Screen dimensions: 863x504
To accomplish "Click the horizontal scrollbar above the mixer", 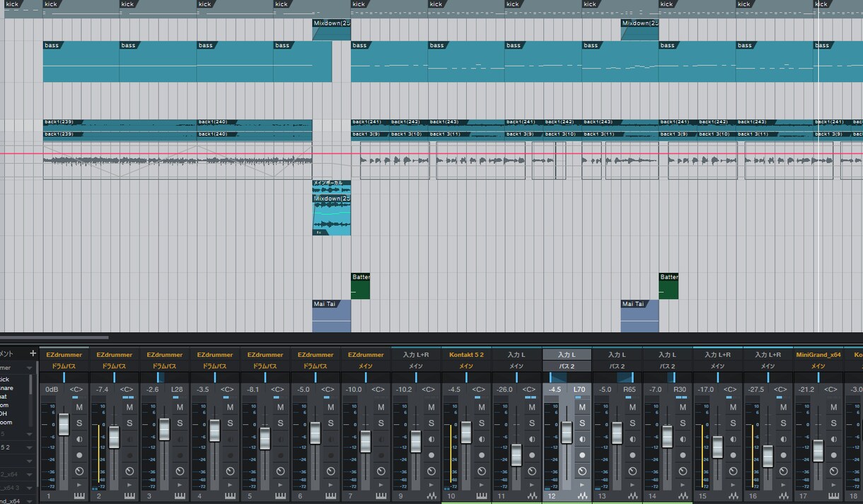I will point(54,338).
